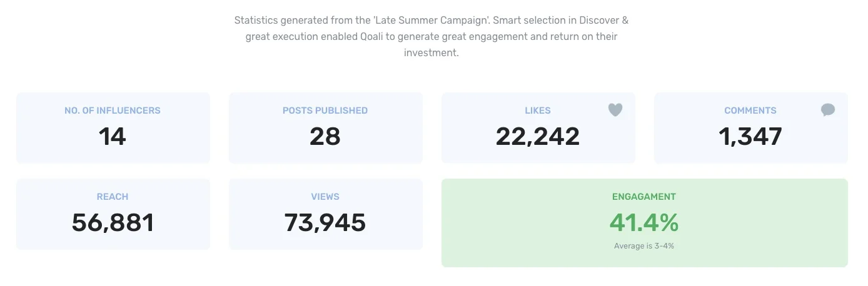
Task: Select the No. of Influencers card
Action: click(x=113, y=128)
